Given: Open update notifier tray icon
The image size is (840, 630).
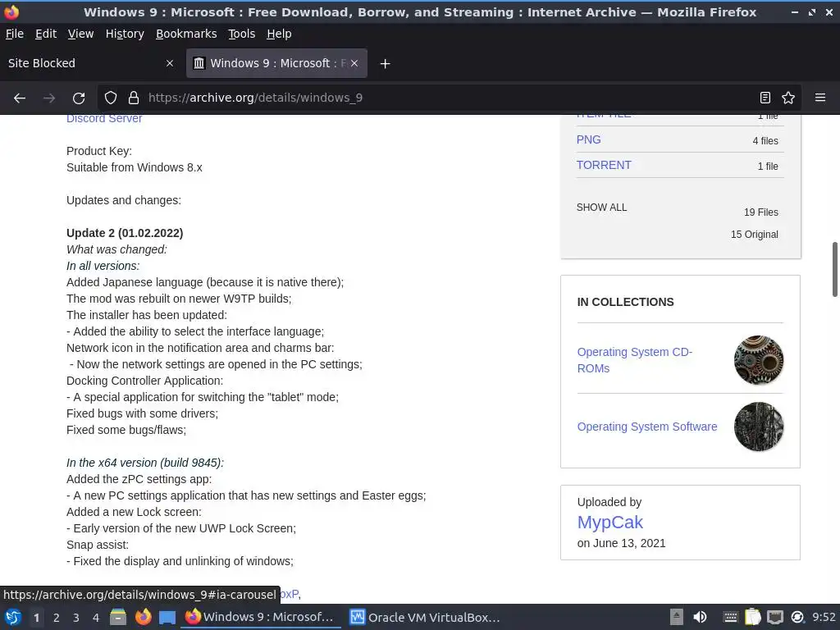Looking at the screenshot, I should click(797, 617).
